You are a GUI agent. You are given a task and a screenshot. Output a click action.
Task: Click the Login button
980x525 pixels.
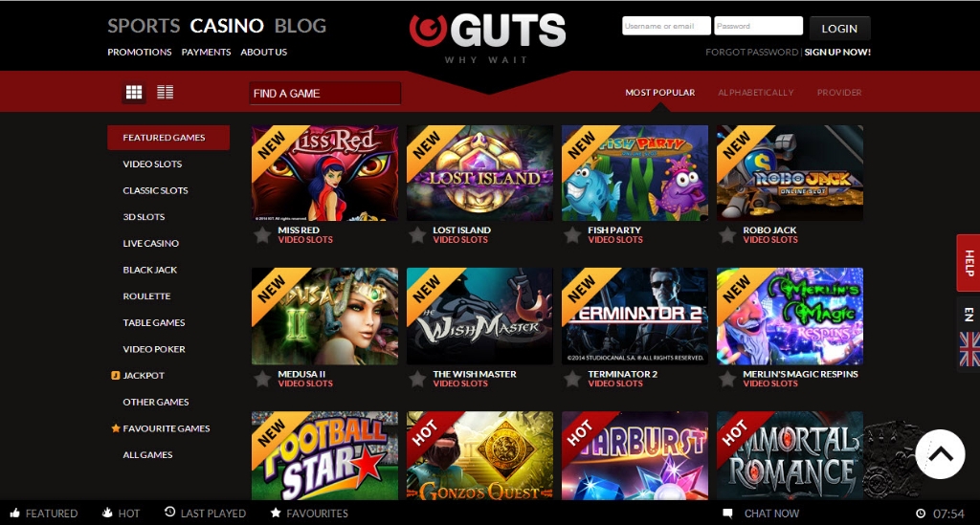click(x=839, y=28)
